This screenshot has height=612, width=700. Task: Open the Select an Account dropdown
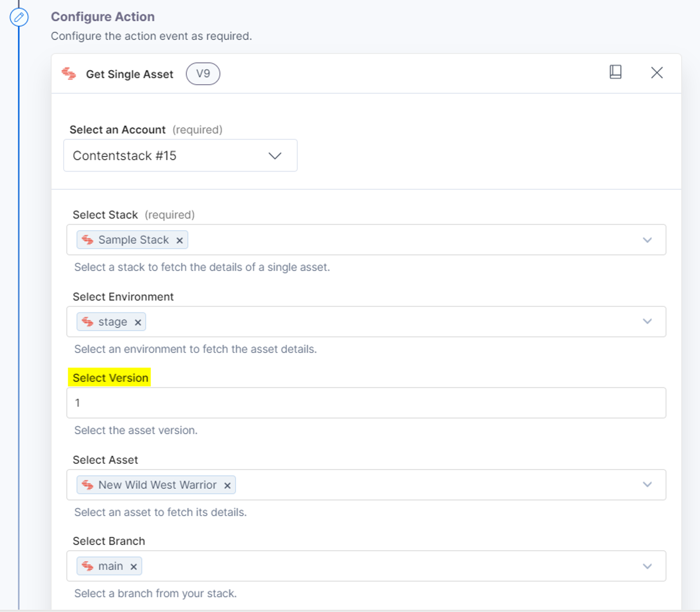[x=180, y=155]
